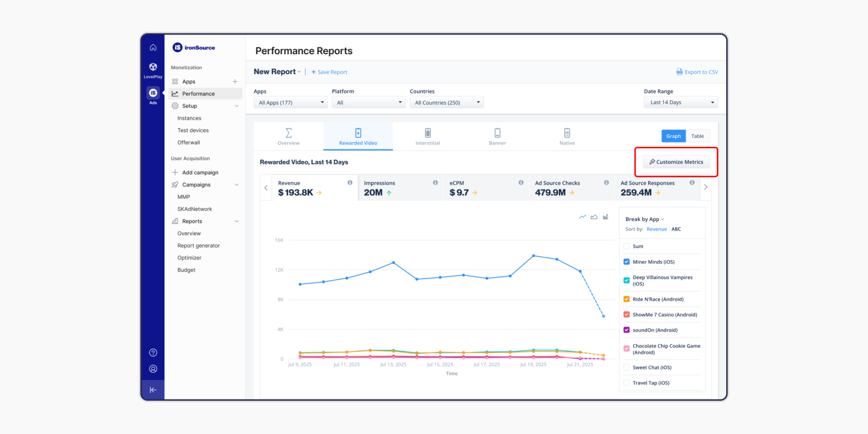Open the account profile icon
Image resolution: width=868 pixels, height=434 pixels.
(x=153, y=368)
